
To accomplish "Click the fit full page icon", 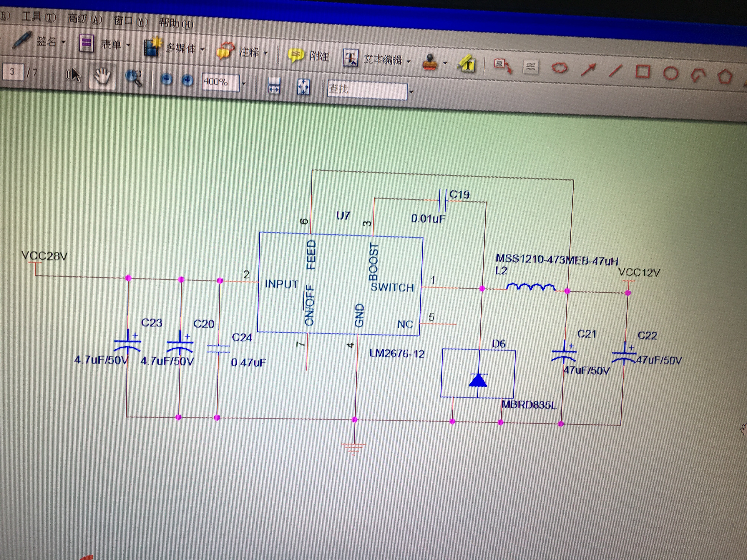I will point(303,87).
